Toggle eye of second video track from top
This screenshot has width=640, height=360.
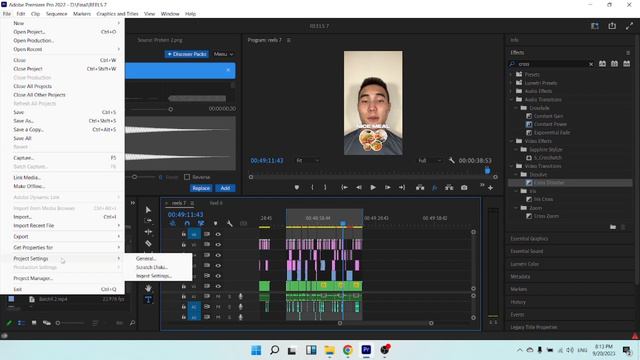click(218, 244)
